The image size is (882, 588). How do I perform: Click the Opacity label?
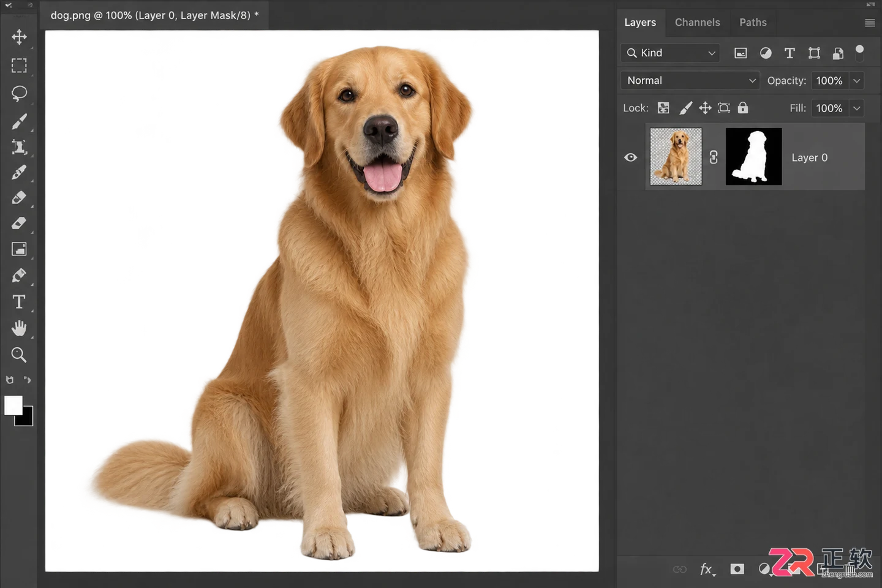tap(786, 80)
